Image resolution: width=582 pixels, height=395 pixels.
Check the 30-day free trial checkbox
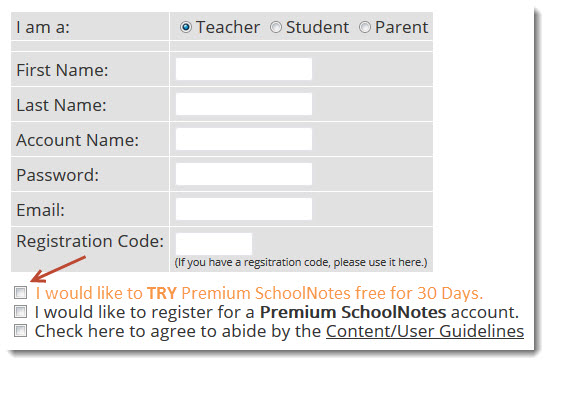coord(21,293)
